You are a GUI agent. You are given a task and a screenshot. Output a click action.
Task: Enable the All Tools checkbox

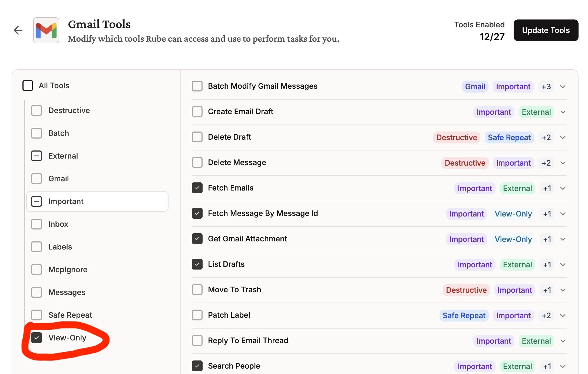(x=28, y=86)
